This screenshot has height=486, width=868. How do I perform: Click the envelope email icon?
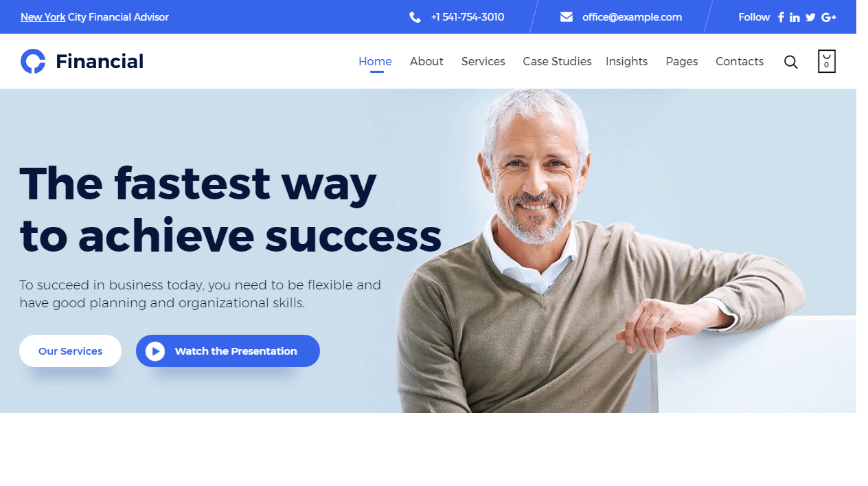pos(567,17)
